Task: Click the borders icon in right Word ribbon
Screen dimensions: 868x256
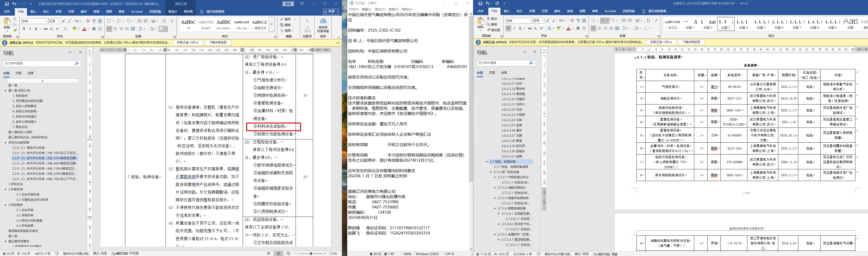Action: coord(645,28)
